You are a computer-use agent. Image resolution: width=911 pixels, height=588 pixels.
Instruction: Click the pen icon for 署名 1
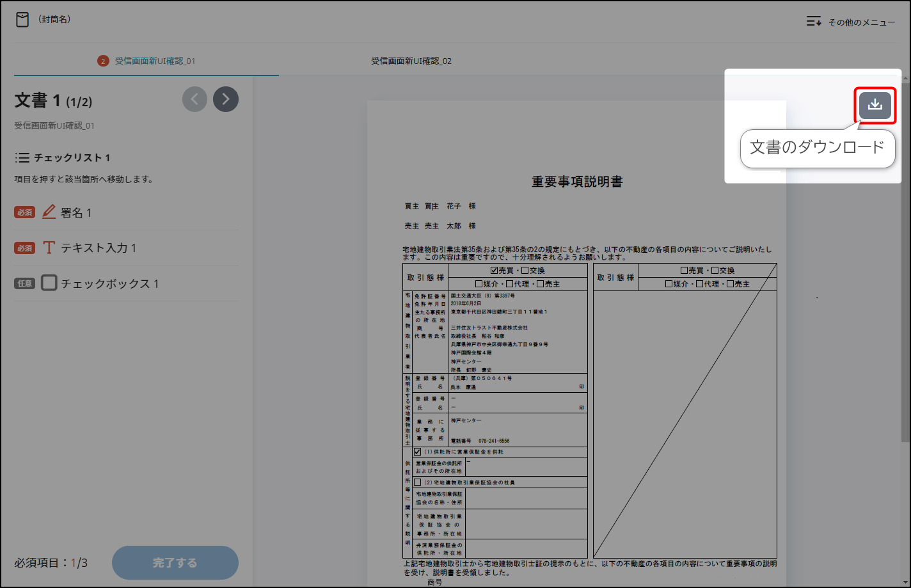(49, 212)
